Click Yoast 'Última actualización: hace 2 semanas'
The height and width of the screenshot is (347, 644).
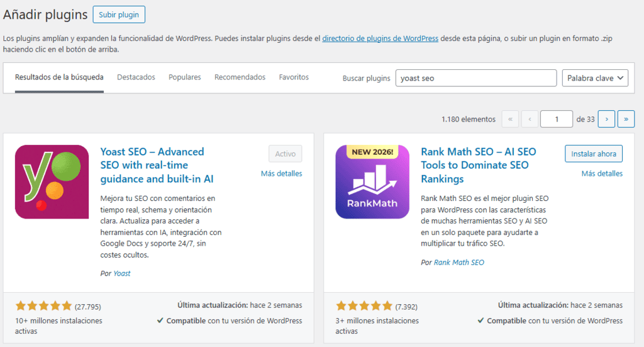pyautogui.click(x=240, y=305)
